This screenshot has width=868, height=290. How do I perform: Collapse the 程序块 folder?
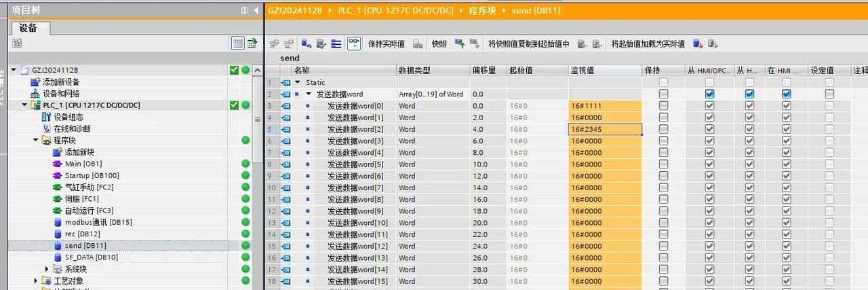pyautogui.click(x=35, y=141)
